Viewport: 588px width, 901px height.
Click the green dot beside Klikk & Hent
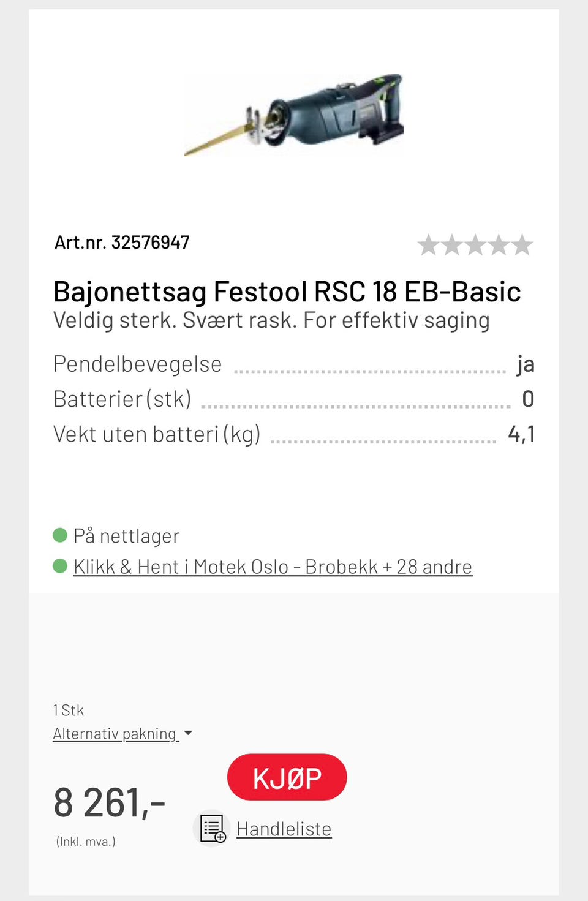tap(60, 566)
